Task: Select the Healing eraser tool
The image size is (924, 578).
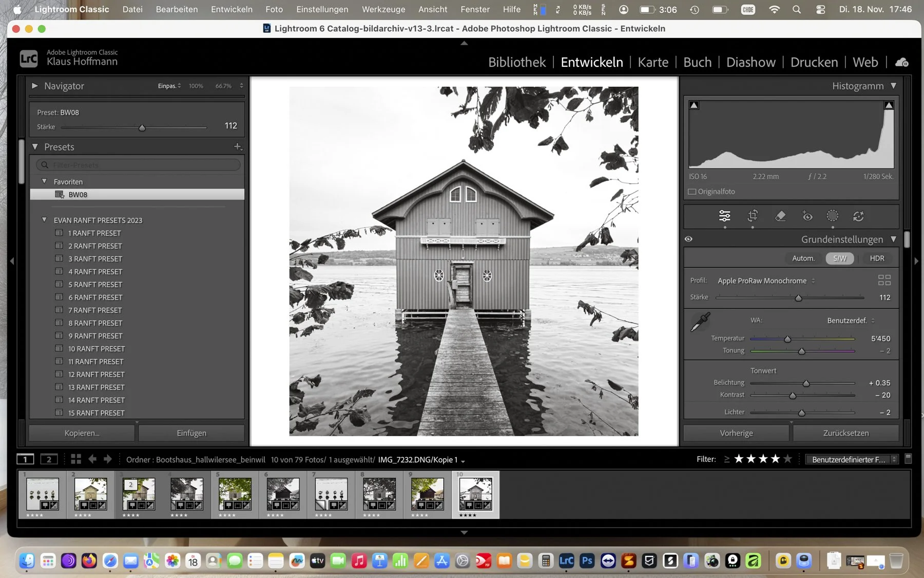Action: 780,216
